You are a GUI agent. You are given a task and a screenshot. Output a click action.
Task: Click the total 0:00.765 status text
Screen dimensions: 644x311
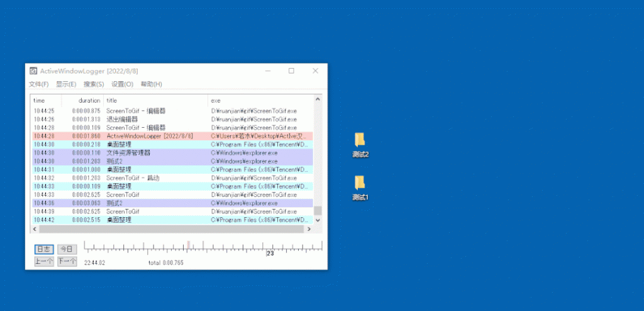(x=166, y=263)
